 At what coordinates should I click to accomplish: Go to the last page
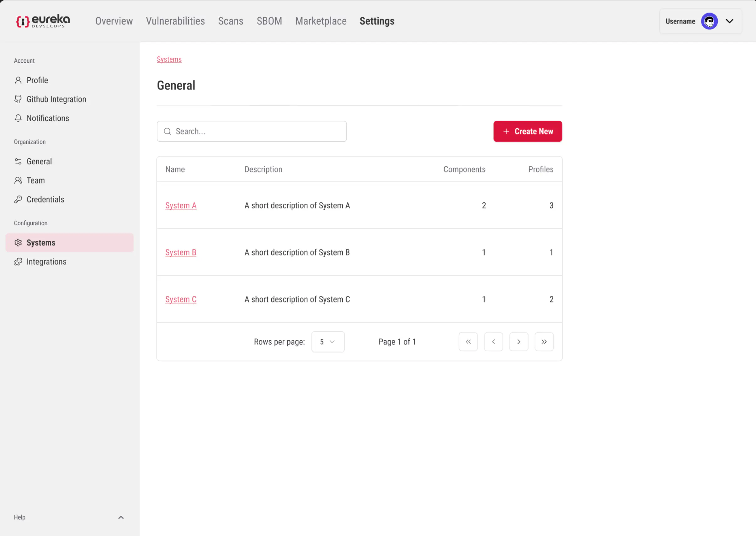[x=544, y=342]
